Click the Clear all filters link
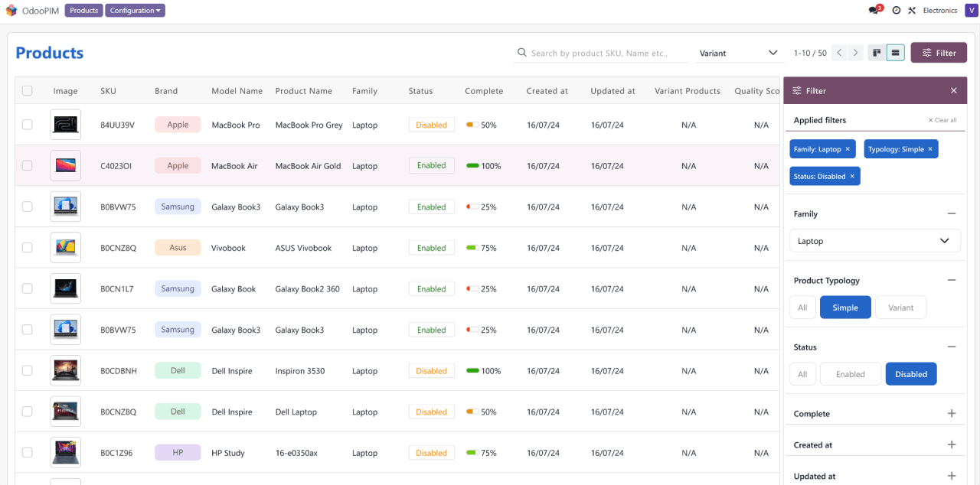The width and height of the screenshot is (980, 485). pos(942,120)
